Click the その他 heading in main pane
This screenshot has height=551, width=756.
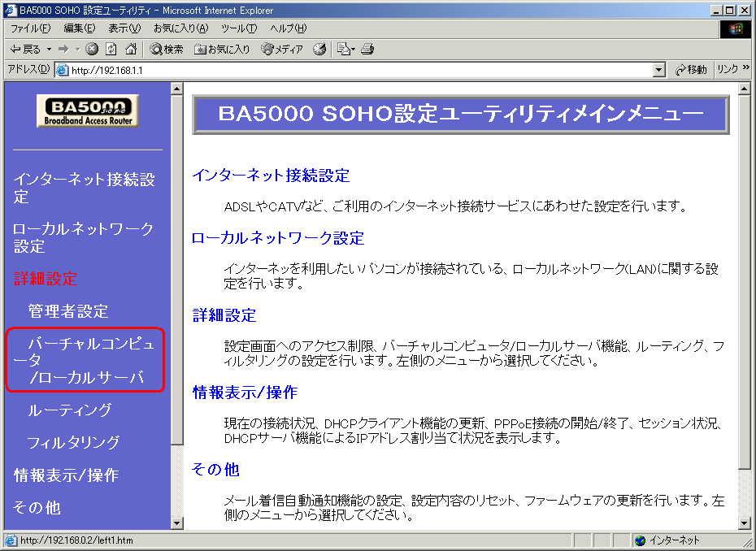[x=215, y=470]
